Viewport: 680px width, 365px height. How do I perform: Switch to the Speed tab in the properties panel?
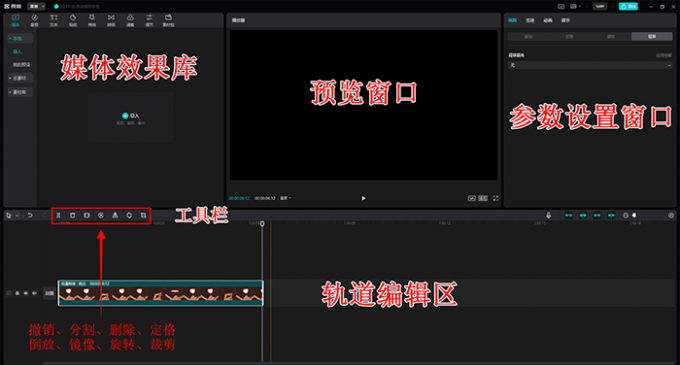coord(530,20)
